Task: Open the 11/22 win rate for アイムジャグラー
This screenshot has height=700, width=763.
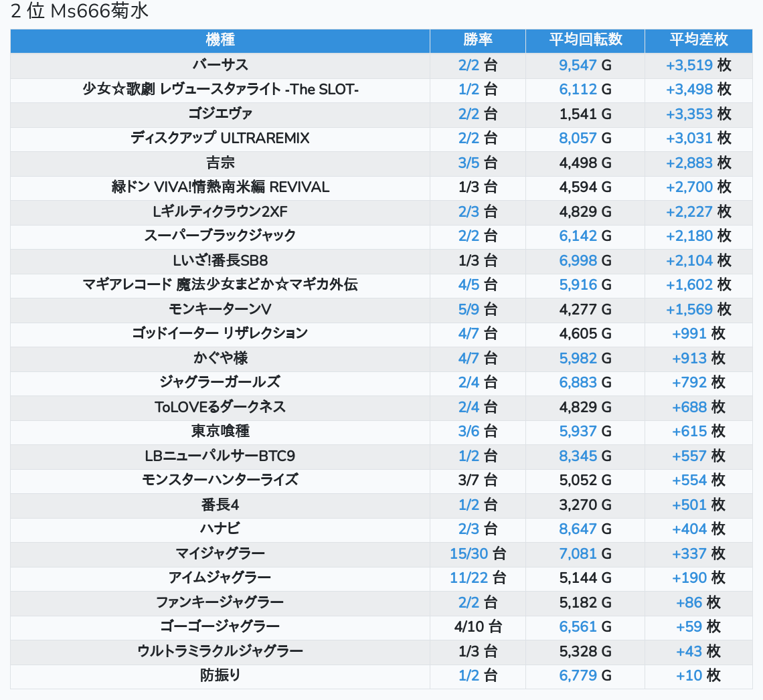Action: (469, 578)
